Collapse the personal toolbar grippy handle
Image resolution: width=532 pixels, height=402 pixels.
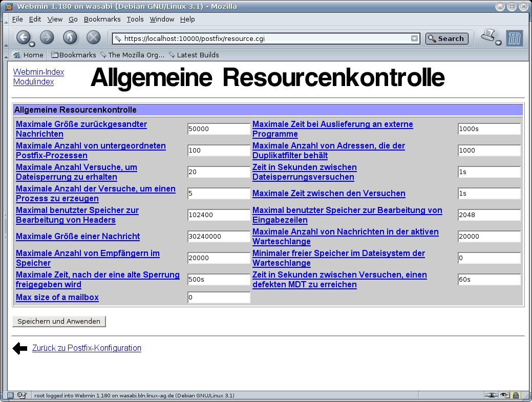pos(6,55)
